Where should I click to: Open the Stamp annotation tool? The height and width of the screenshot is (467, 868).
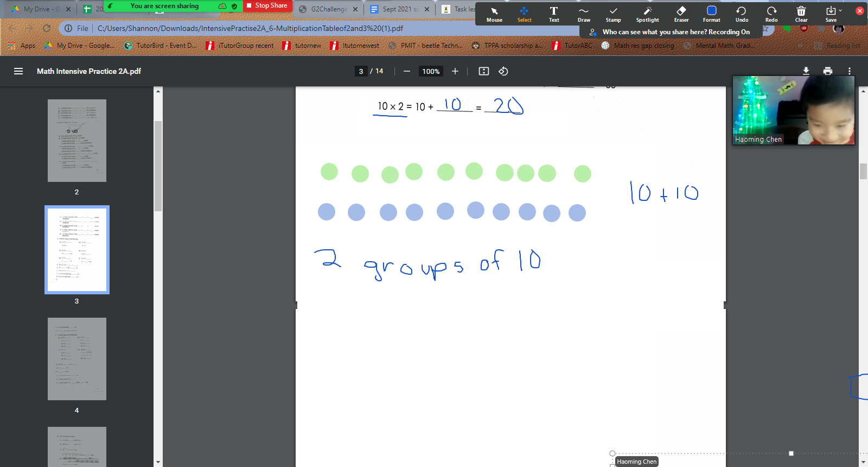point(613,14)
